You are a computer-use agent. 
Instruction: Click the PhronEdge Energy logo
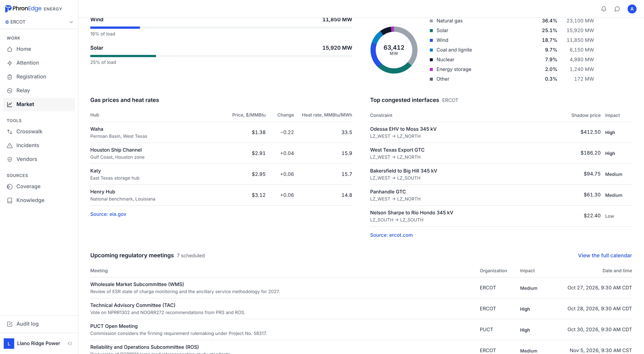click(x=34, y=9)
